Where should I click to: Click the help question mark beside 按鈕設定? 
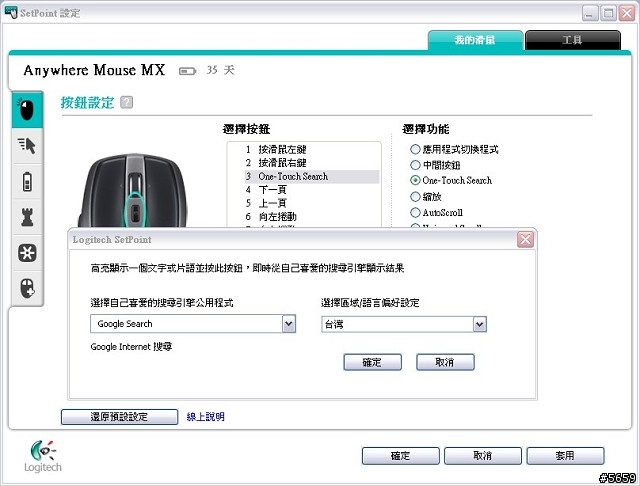point(127,102)
